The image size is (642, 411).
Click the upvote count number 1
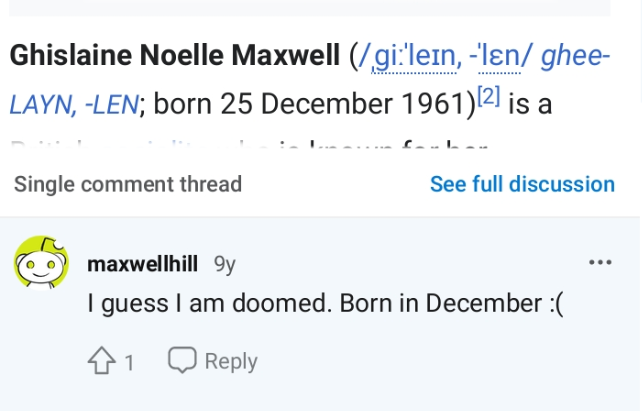129,363
